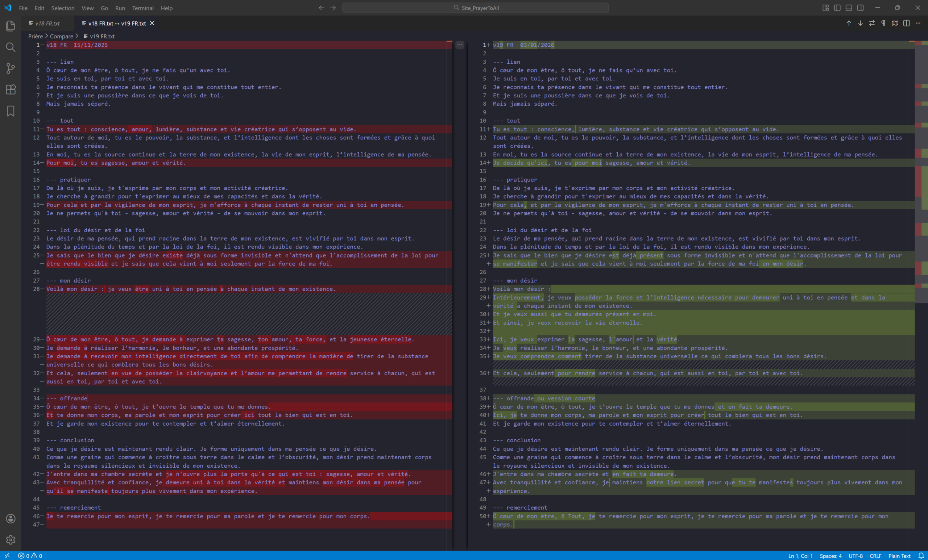
Task: Open the Source Control view
Action: pyautogui.click(x=11, y=68)
